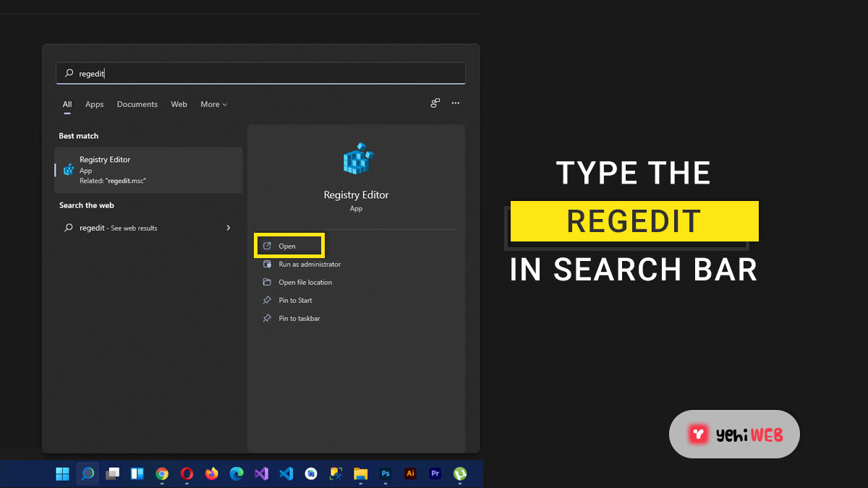Launch Google Chrome from the taskbar
Viewport: 868px width, 488px height.
[162, 474]
